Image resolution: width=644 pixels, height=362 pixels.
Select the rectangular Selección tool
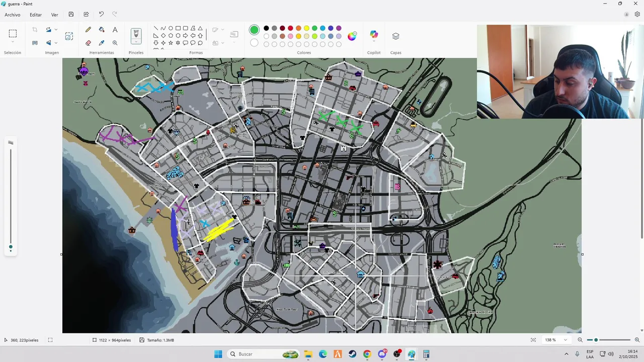13,34
